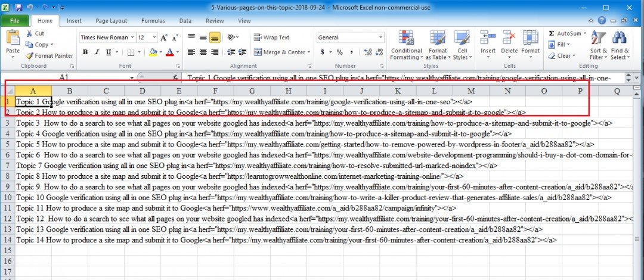Image resolution: width=644 pixels, height=280 pixels.
Task: Expand AutoSum dropdown arrow
Action: 584,33
